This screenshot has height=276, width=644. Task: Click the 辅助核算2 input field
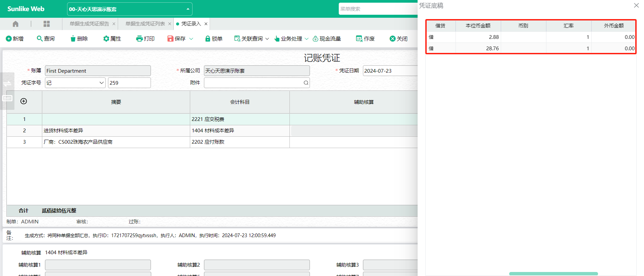coord(257,265)
